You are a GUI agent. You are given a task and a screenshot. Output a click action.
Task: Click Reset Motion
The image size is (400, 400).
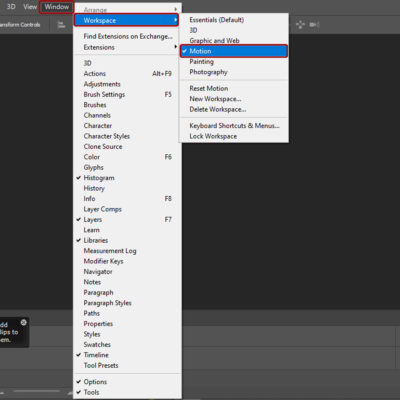[234, 88]
